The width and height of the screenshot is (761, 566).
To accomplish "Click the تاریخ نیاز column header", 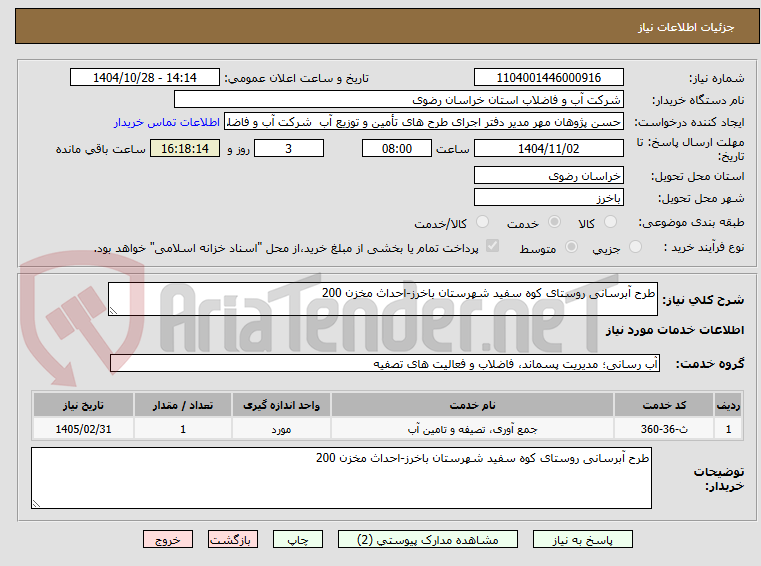I will (83, 405).
